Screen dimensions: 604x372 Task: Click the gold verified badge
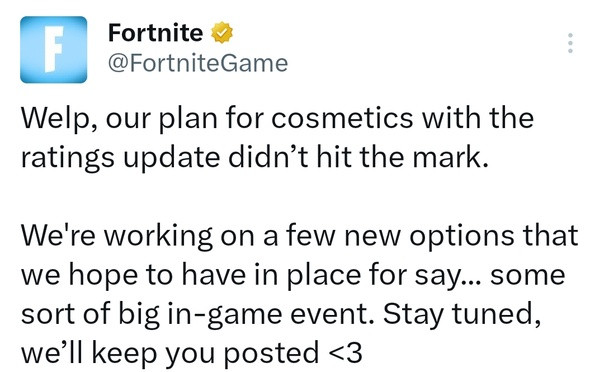tap(222, 33)
